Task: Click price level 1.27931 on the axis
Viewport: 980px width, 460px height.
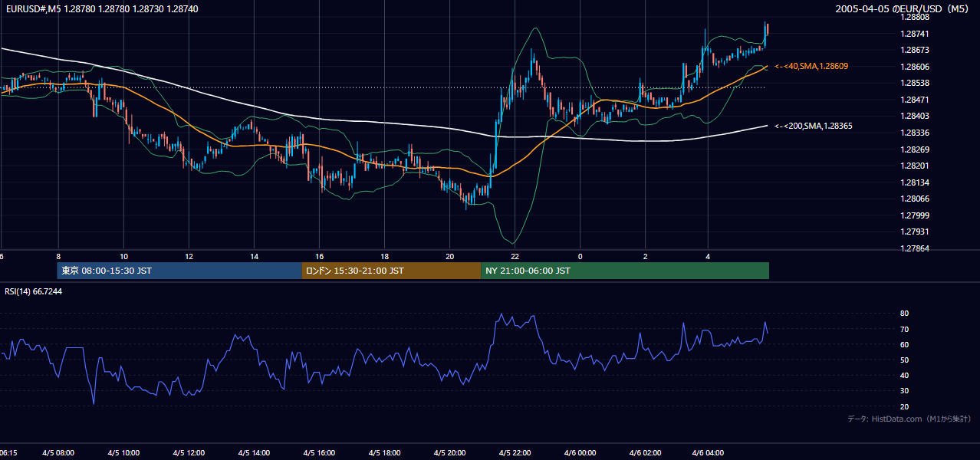Action: click(914, 232)
